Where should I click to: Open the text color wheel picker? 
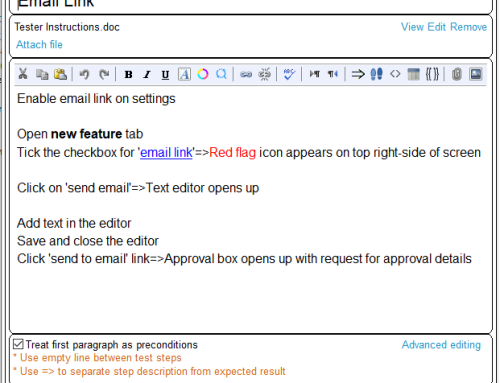pos(203,74)
